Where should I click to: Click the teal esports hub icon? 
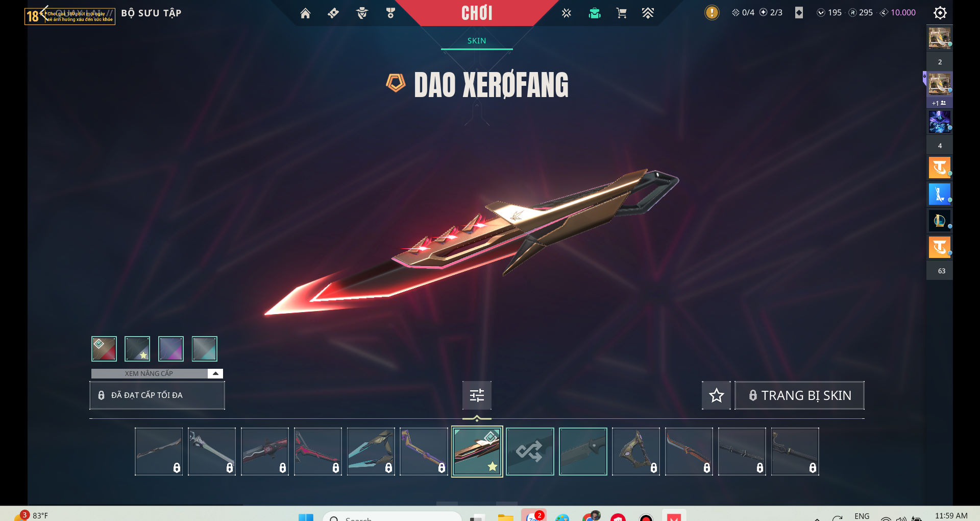pos(594,13)
